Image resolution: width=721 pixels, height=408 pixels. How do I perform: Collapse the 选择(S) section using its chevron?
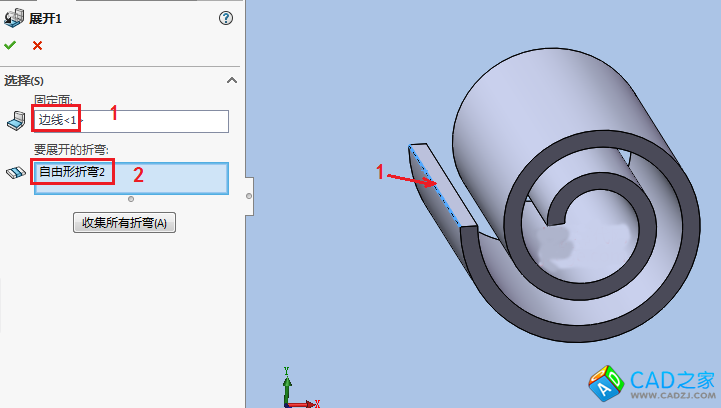[232, 80]
